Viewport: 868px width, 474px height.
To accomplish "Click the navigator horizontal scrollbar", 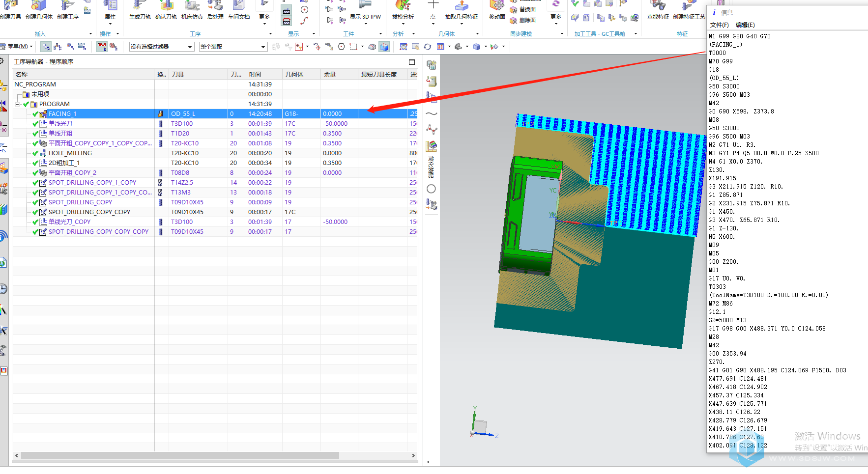I will pos(180,456).
